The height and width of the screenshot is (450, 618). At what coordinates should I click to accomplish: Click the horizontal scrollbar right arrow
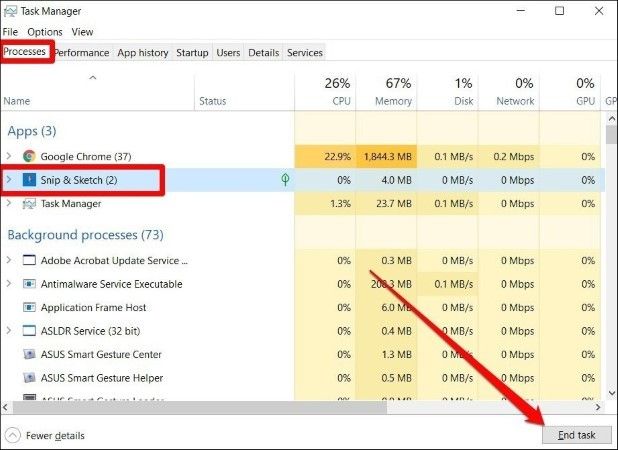[x=598, y=407]
